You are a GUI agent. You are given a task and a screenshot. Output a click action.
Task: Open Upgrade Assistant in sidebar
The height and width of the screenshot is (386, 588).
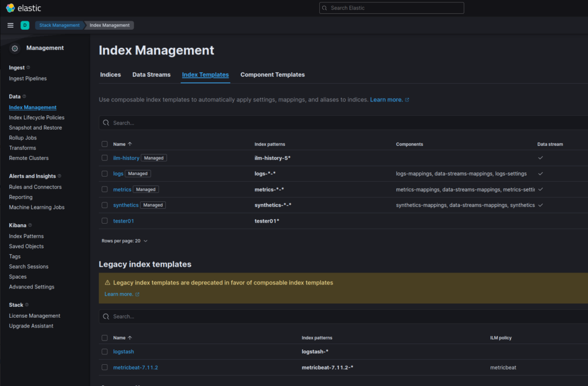(x=31, y=326)
